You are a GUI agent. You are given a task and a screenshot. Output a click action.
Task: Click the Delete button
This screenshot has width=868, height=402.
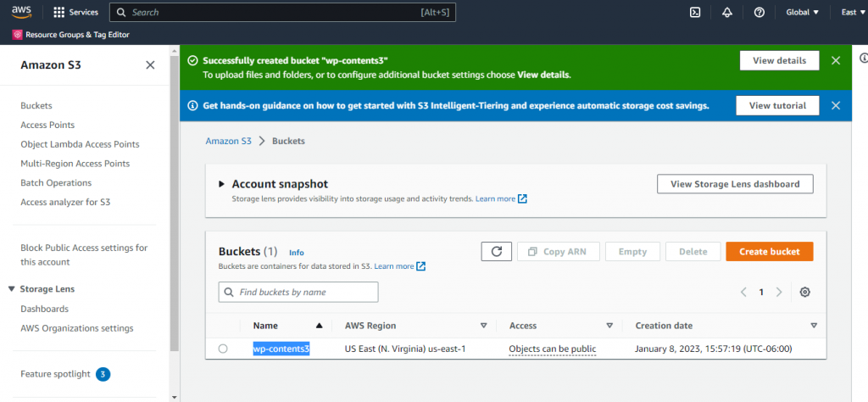point(693,251)
